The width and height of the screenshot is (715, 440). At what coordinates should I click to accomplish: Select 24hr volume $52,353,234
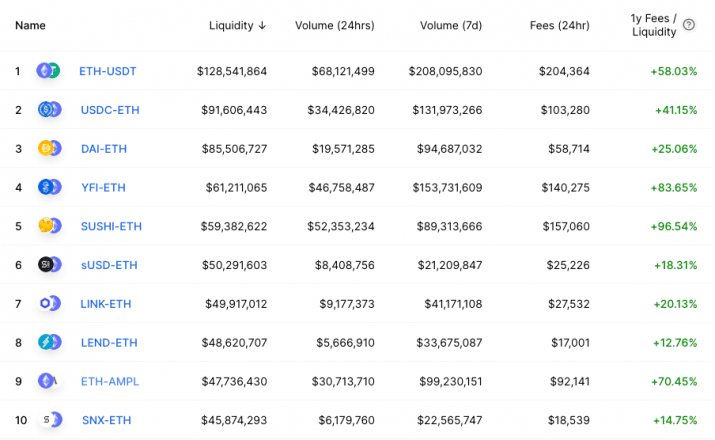341,226
